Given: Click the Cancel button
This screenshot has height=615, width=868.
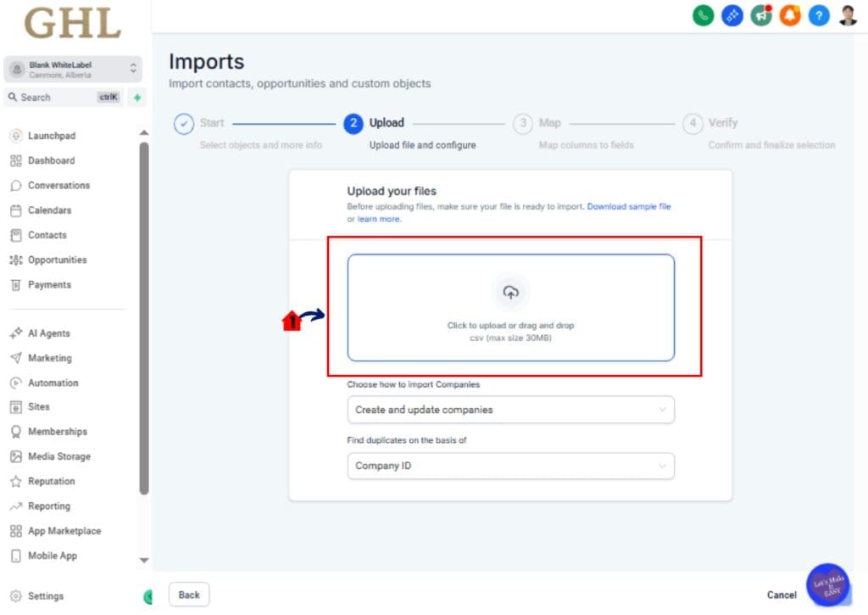Looking at the screenshot, I should pos(782,595).
